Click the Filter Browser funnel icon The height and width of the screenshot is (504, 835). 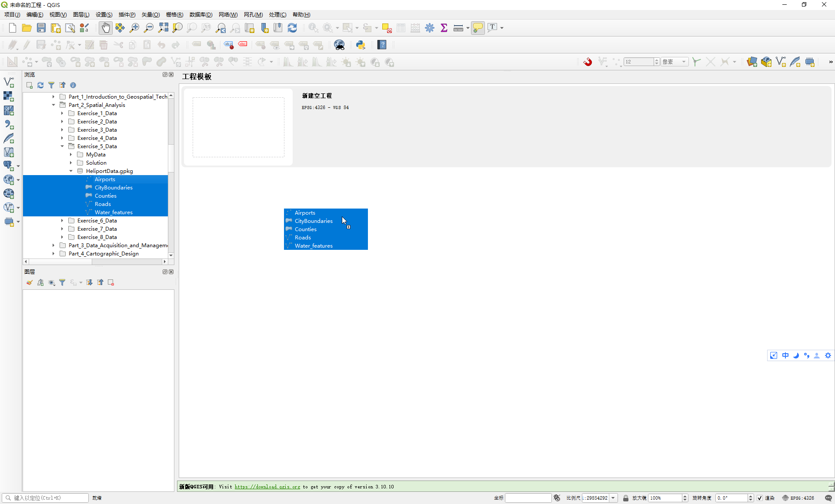51,85
